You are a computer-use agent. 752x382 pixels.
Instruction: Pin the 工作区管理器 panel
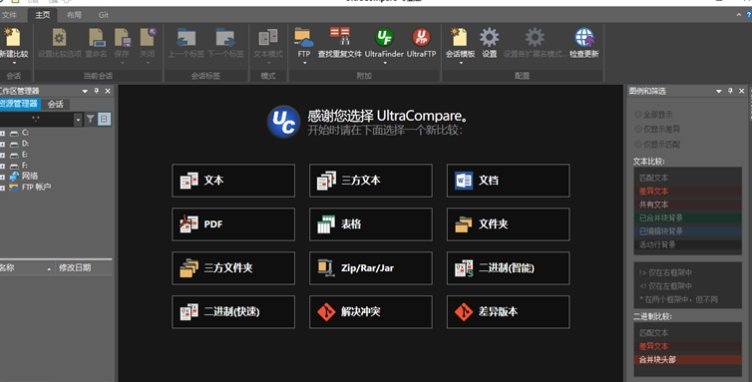[96, 91]
